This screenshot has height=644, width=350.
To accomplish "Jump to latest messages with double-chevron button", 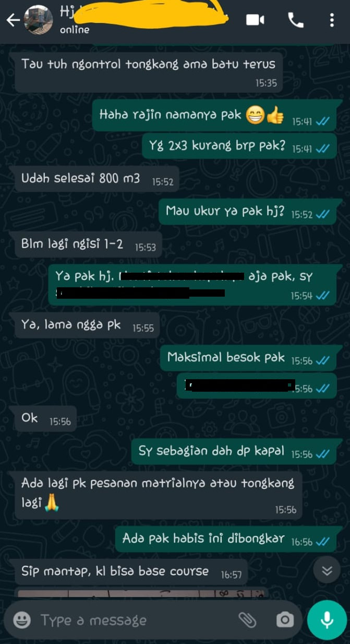I will [x=327, y=570].
